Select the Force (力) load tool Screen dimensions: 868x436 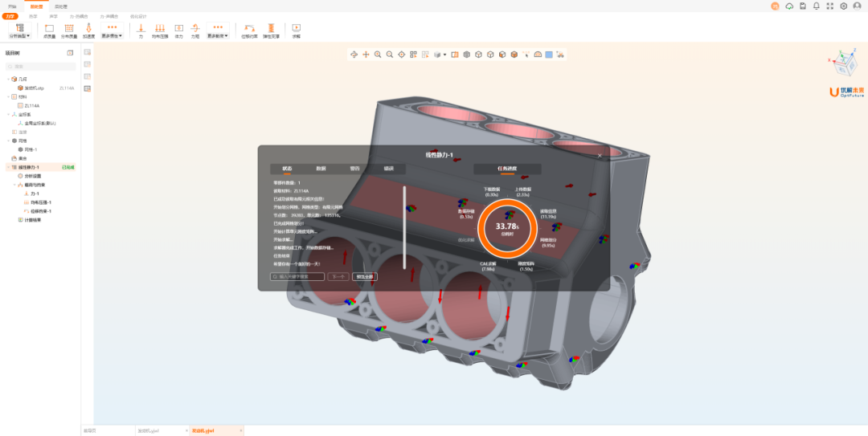pos(141,28)
